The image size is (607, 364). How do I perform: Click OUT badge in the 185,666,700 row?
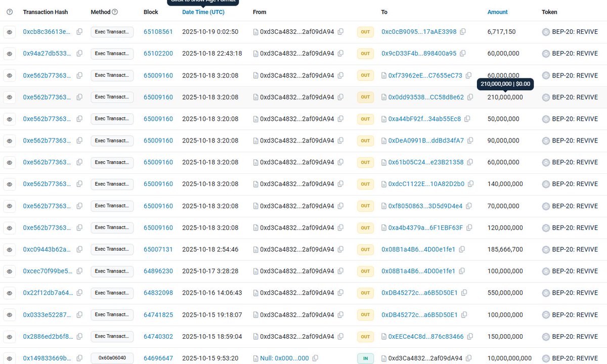pyautogui.click(x=365, y=250)
